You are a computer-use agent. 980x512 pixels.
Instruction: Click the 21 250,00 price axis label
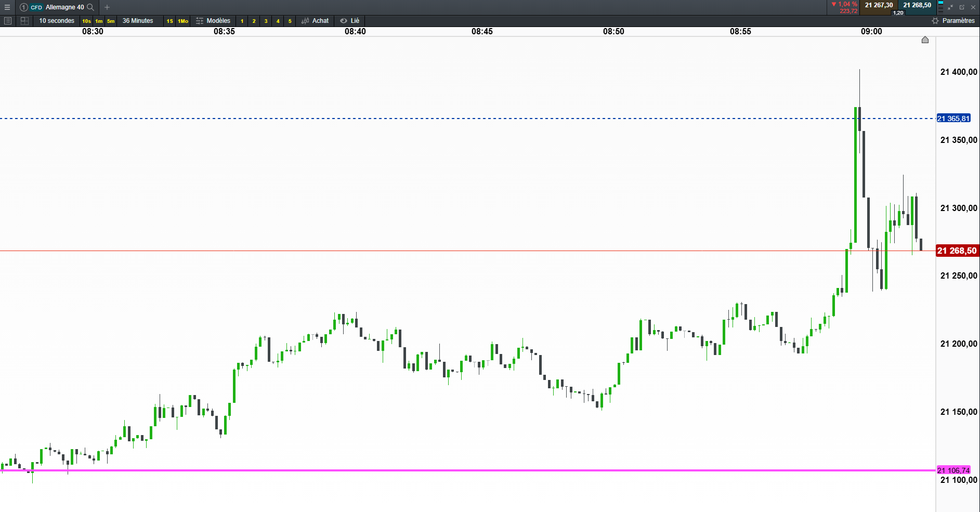click(959, 275)
